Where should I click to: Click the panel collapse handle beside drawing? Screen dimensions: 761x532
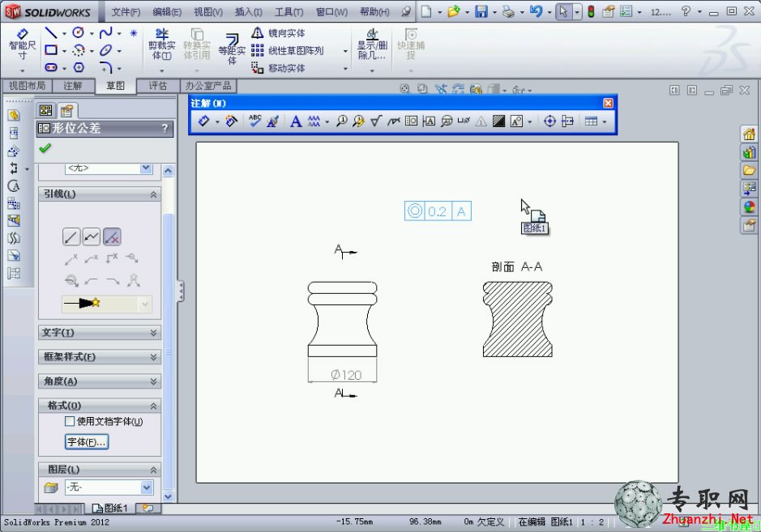[181, 292]
